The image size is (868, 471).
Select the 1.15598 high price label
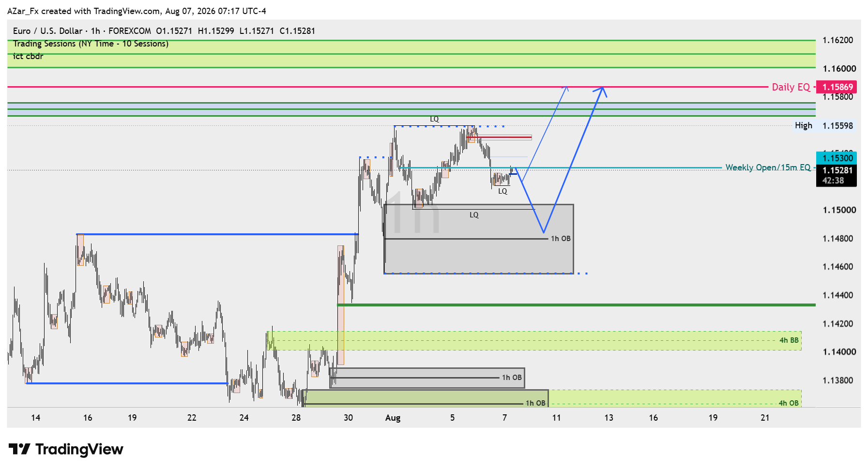(x=838, y=126)
